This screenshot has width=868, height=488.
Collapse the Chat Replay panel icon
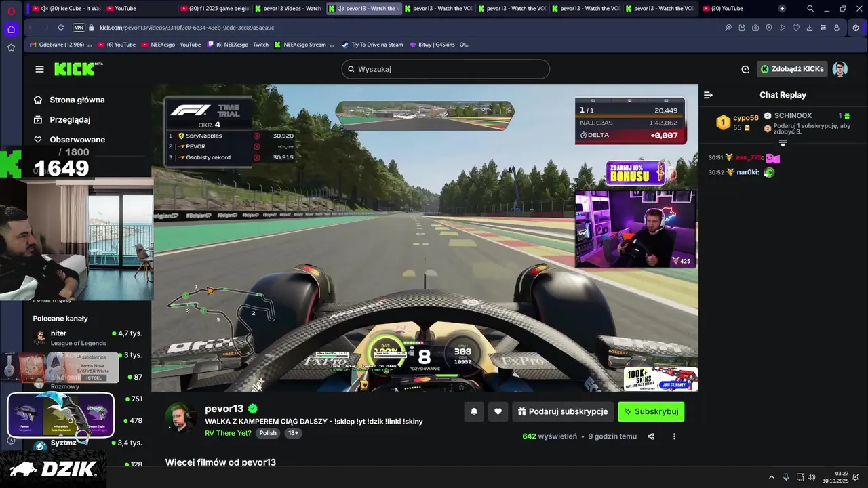(708, 95)
